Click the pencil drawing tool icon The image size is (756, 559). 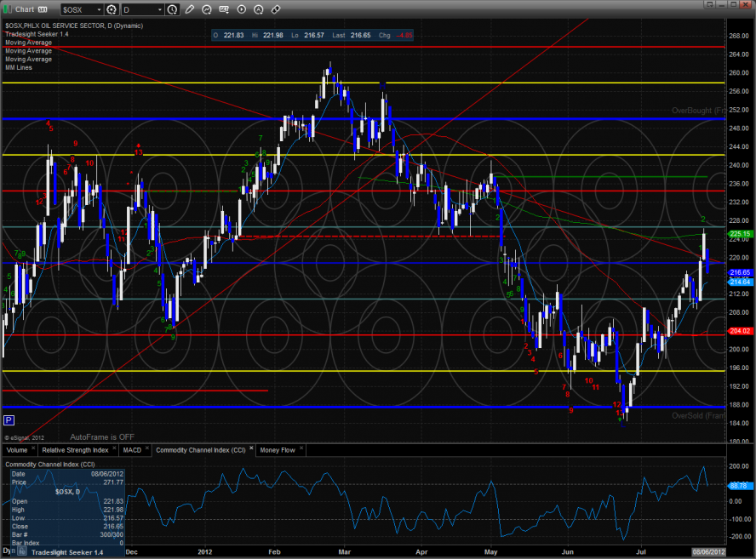[x=189, y=9]
